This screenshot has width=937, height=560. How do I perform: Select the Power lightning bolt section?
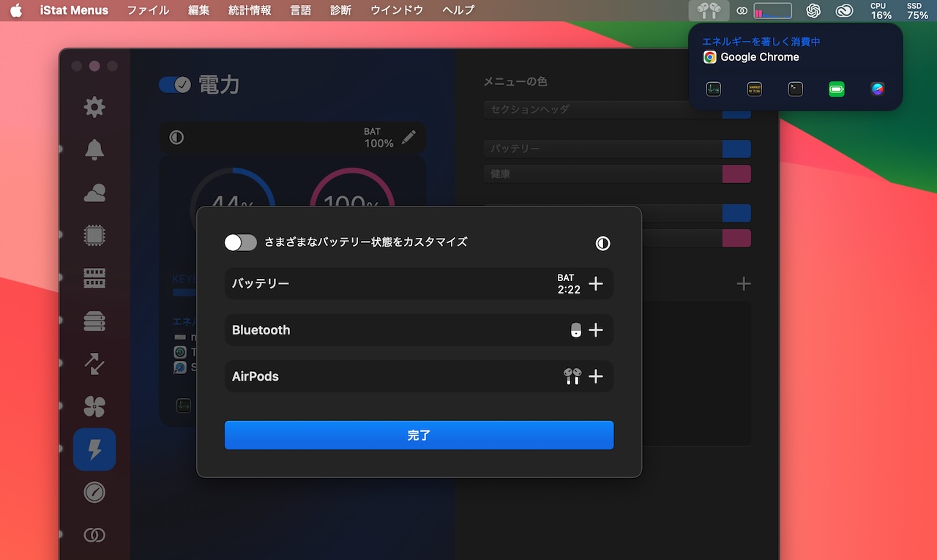[94, 449]
